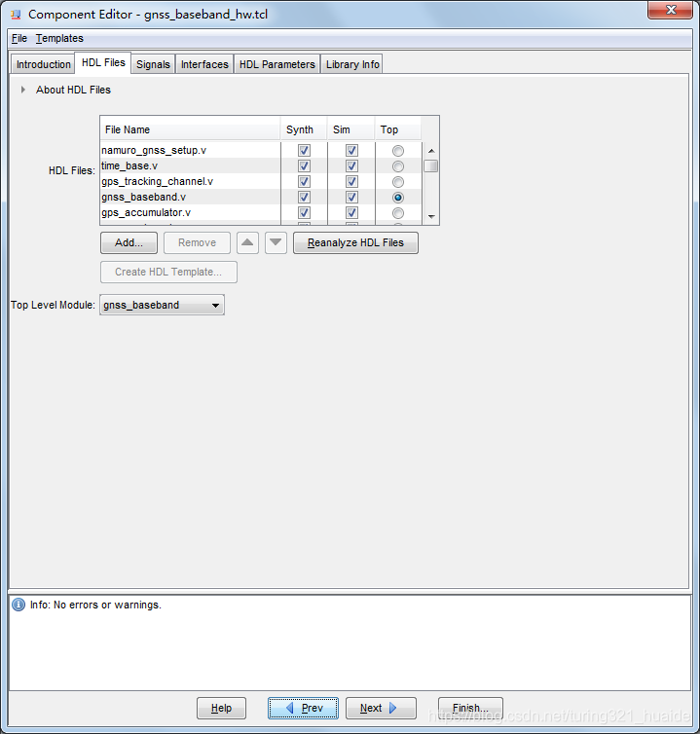Switch to the Introduction tab
The height and width of the screenshot is (734, 700).
(43, 64)
